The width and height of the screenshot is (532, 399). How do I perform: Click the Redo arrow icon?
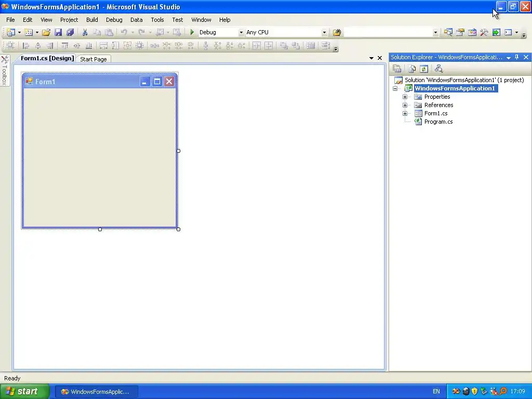click(x=141, y=32)
